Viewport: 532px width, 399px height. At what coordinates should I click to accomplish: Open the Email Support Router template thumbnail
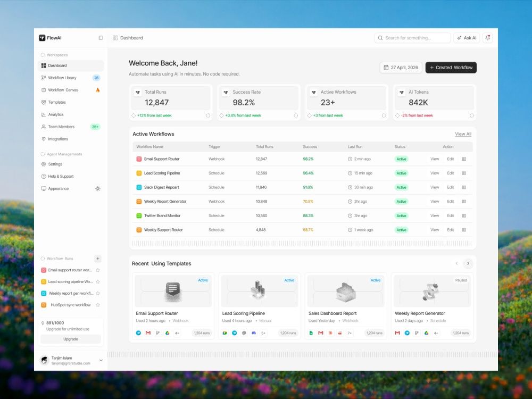coord(173,291)
